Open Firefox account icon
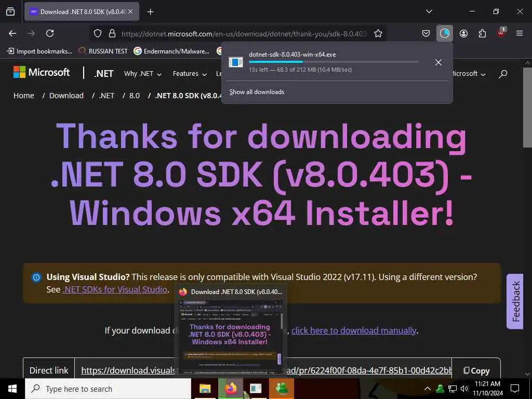532x399 pixels. (463, 33)
